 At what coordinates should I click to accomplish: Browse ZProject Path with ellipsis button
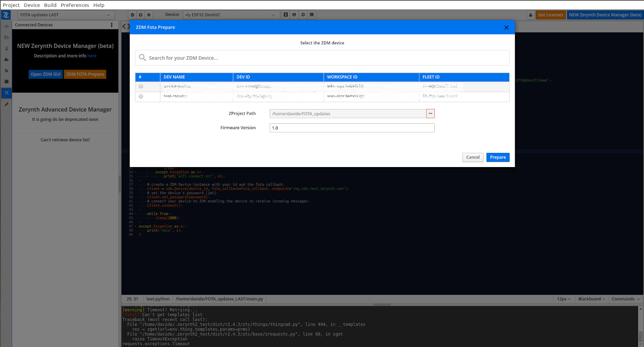430,114
